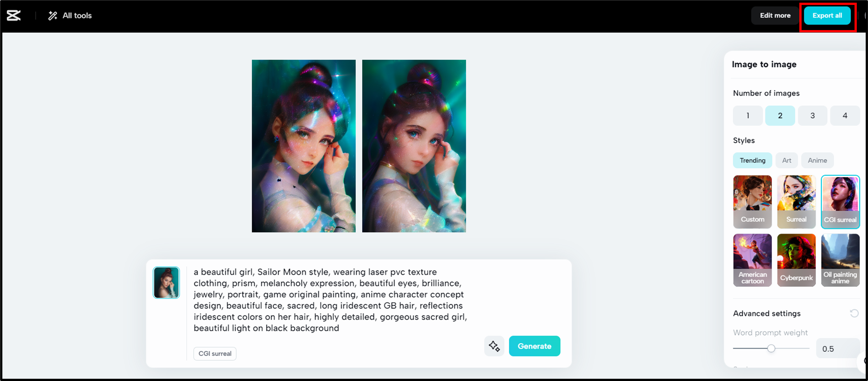Image resolution: width=868 pixels, height=381 pixels.
Task: Click into the prompt text area
Action: click(x=331, y=300)
